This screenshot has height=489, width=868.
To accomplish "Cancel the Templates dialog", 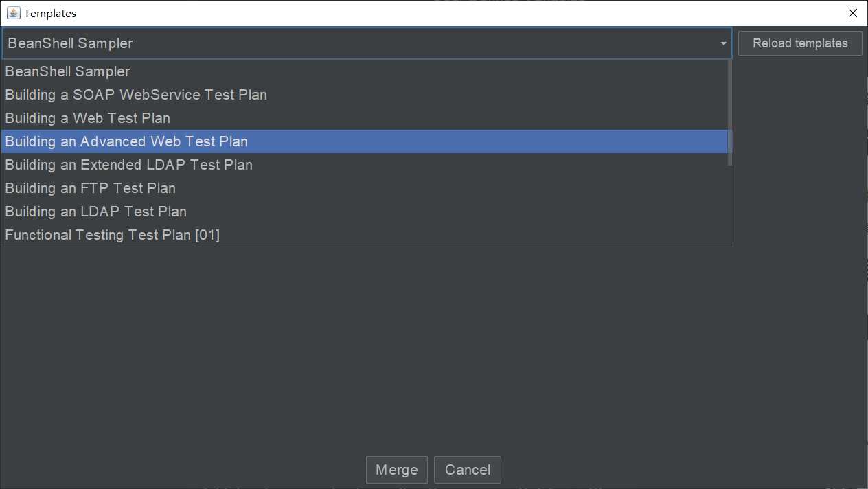I will coord(468,470).
